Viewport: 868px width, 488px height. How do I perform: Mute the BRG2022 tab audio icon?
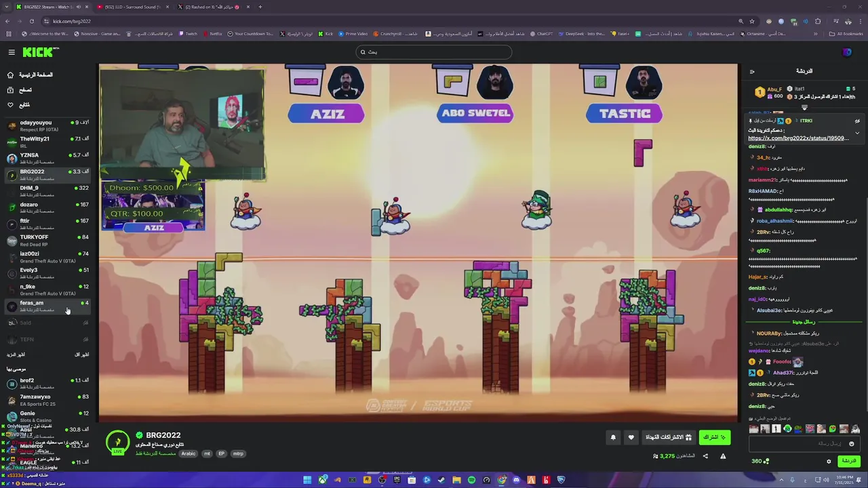(78, 7)
